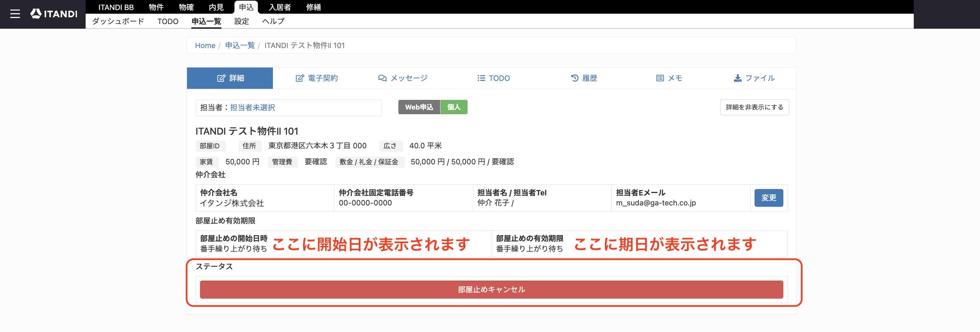This screenshot has width=980, height=332.
Task: Open the 物件 top menu
Action: 156,7
